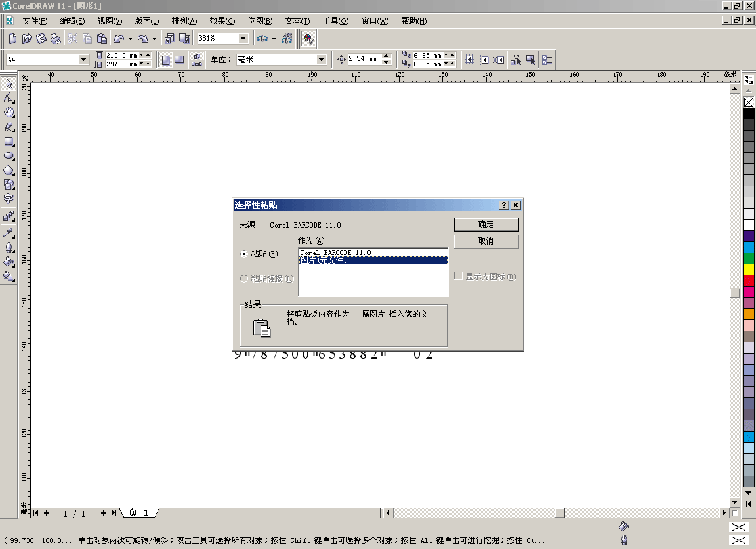Select the 粘贴链接 radio option
Screen dimensions: 756x549
[244, 279]
